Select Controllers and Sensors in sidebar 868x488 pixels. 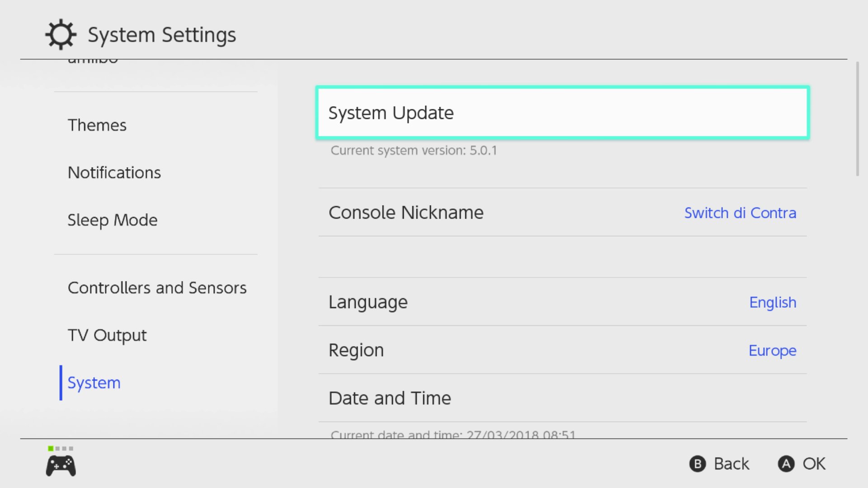click(x=157, y=288)
